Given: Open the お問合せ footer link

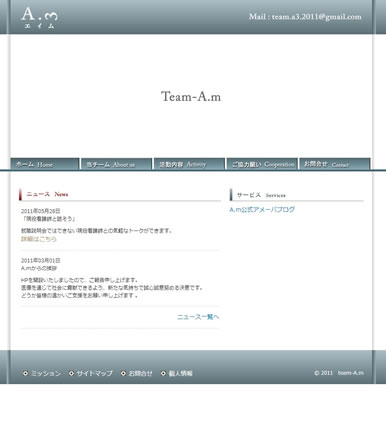Looking at the screenshot, I should click(140, 373).
